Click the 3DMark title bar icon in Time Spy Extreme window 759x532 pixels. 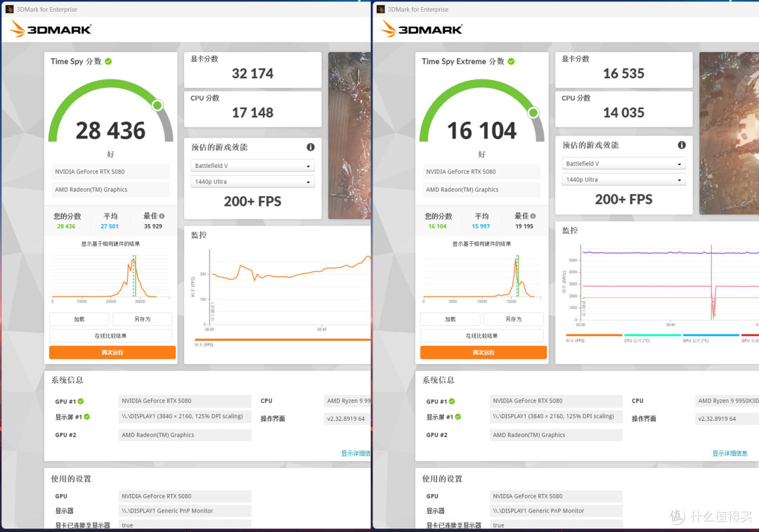(380, 9)
